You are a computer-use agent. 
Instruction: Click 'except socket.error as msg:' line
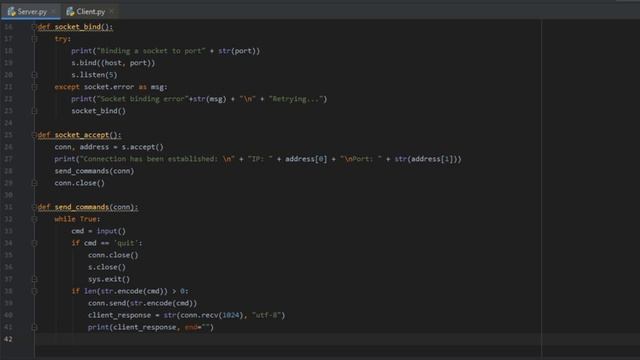(111, 87)
